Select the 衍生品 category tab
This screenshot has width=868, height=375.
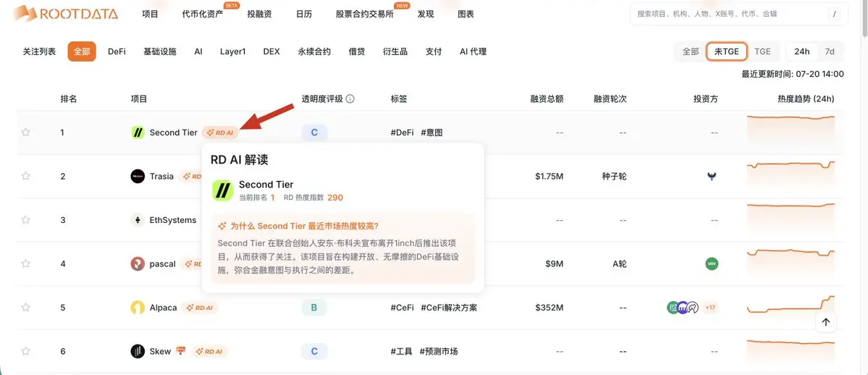(x=395, y=51)
